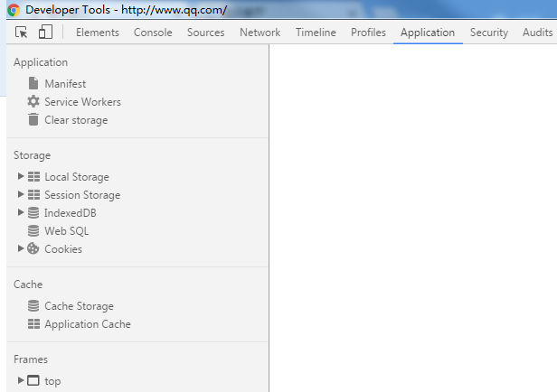
Task: Expand the IndexedDB tree node
Action: 21,212
